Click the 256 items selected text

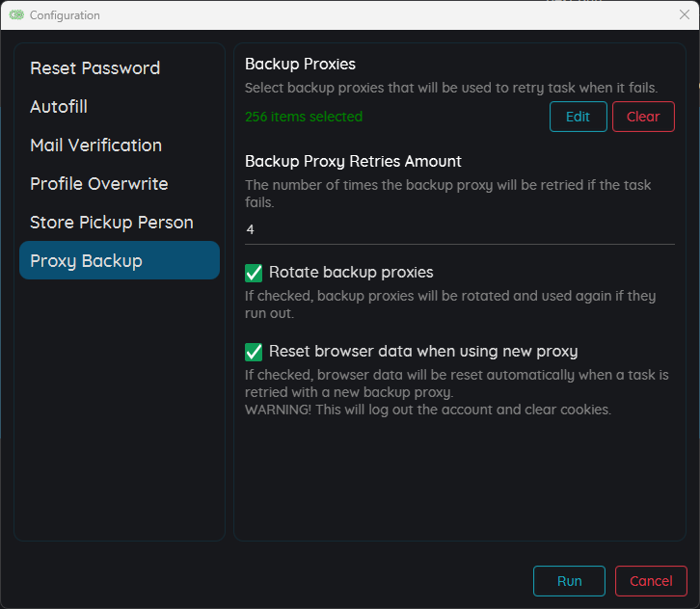click(x=304, y=117)
